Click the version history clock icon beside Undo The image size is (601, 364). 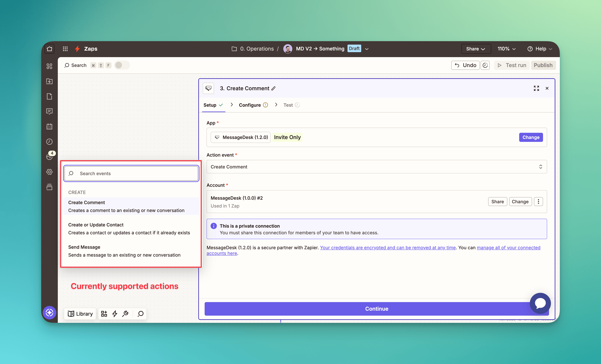pos(485,65)
